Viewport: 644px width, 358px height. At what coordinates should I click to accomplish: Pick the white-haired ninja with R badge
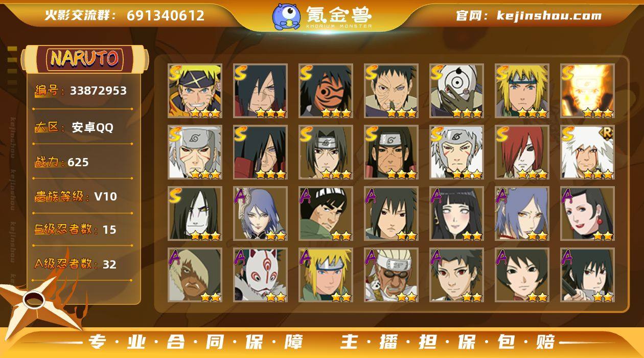(587, 152)
